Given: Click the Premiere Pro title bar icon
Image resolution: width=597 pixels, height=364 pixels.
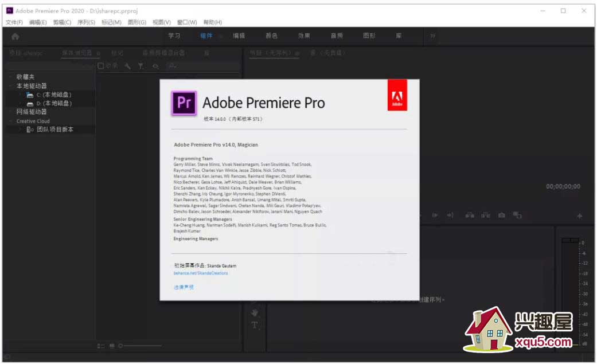Looking at the screenshot, I should point(10,11).
